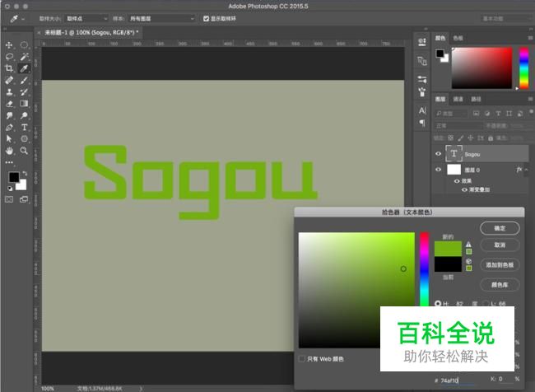Click the not web-safe cube icon
Image resolution: width=535 pixels, height=392 pixels.
tap(468, 261)
